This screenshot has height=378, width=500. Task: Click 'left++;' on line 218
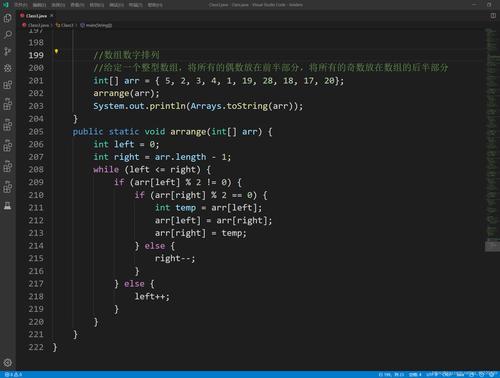[152, 297]
